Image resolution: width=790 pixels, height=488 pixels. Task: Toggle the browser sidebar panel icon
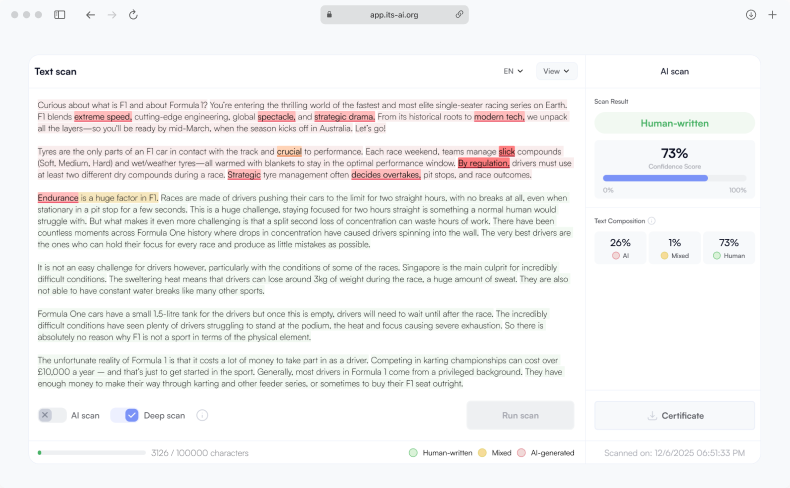[60, 15]
